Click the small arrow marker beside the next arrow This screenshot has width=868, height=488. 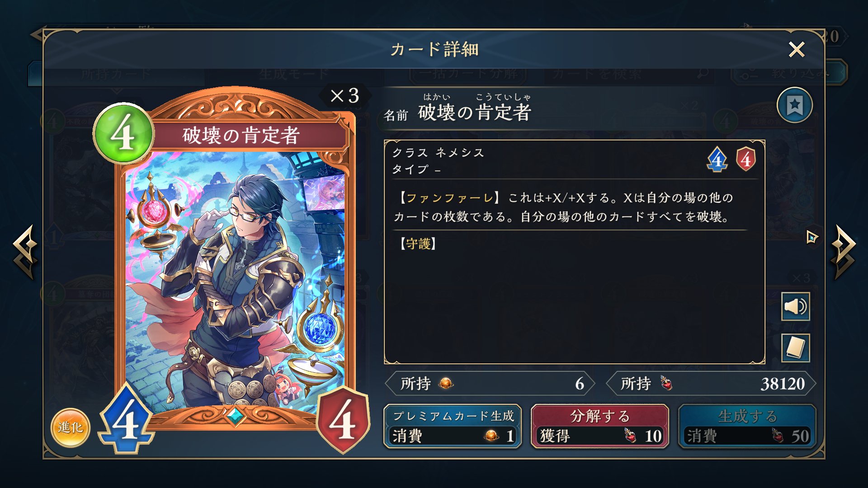click(812, 236)
